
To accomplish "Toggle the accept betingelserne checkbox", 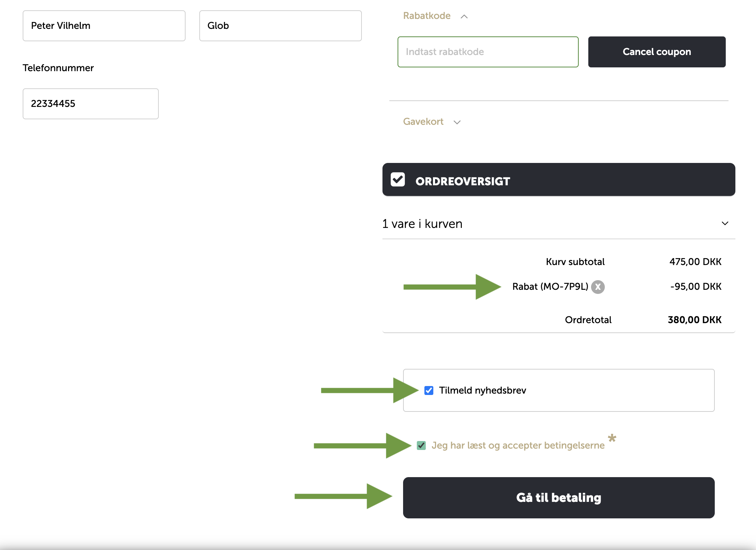I will pyautogui.click(x=421, y=445).
